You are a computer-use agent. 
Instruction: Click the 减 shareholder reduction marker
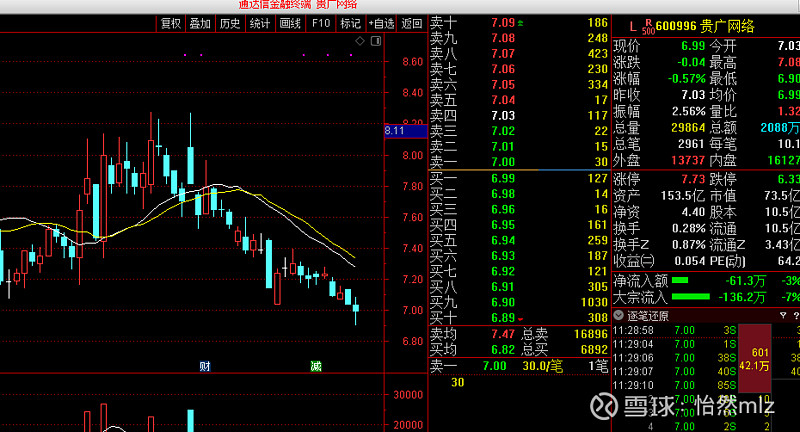pos(315,366)
